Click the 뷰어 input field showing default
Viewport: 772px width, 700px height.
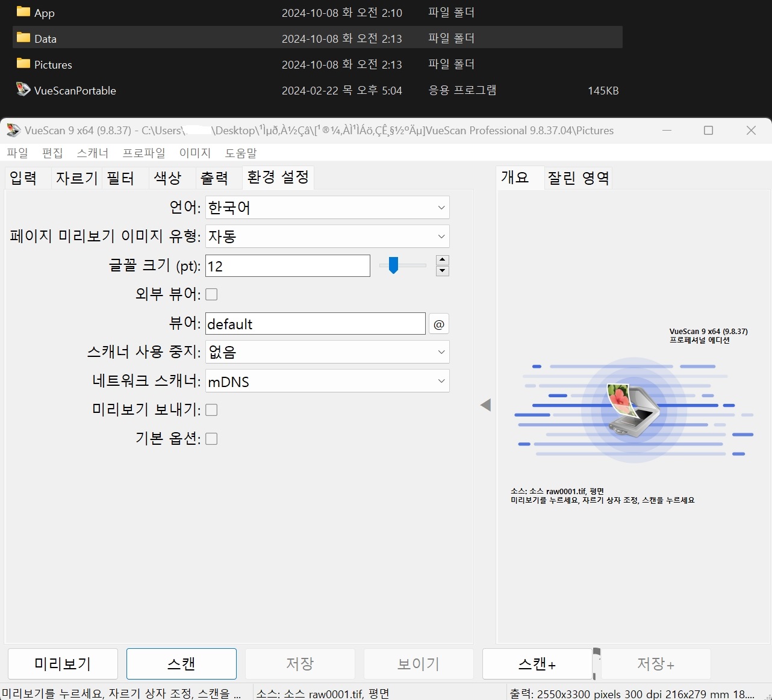pyautogui.click(x=316, y=324)
